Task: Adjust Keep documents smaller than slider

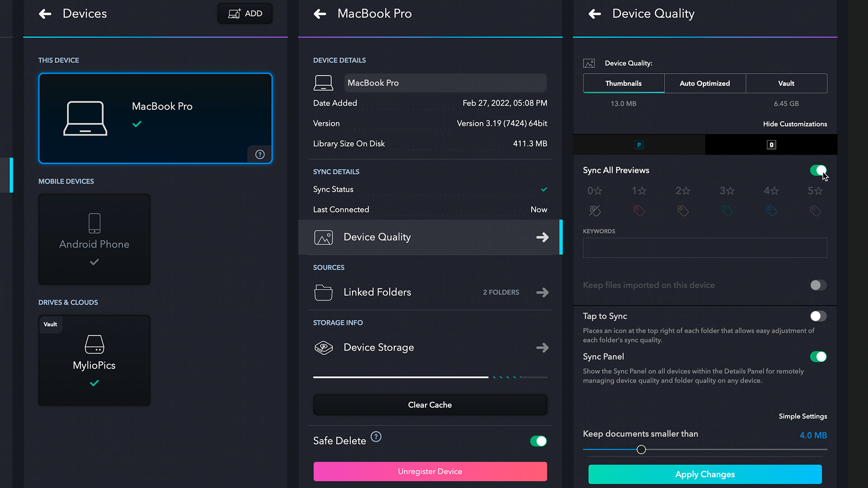Action: 641,450
